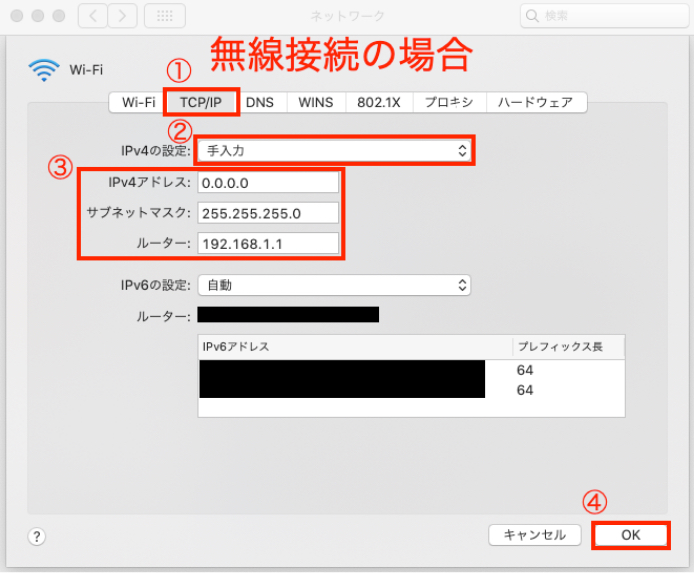
Task: Click the search magnifier icon
Action: [532, 16]
